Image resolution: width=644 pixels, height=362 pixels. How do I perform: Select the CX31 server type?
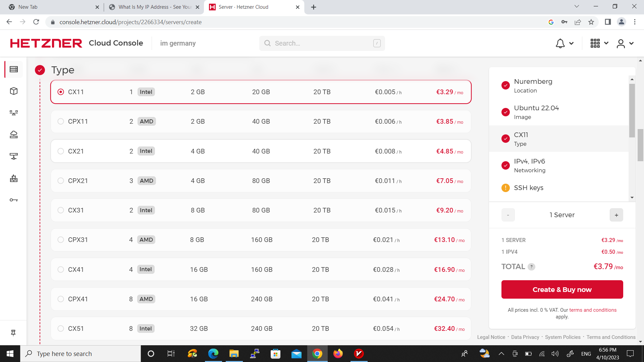click(261, 210)
